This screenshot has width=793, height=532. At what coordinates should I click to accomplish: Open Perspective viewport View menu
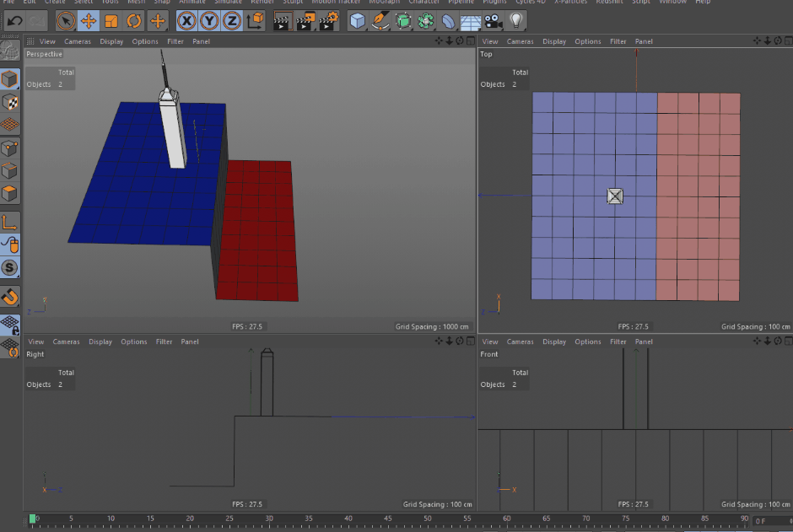[x=47, y=41]
